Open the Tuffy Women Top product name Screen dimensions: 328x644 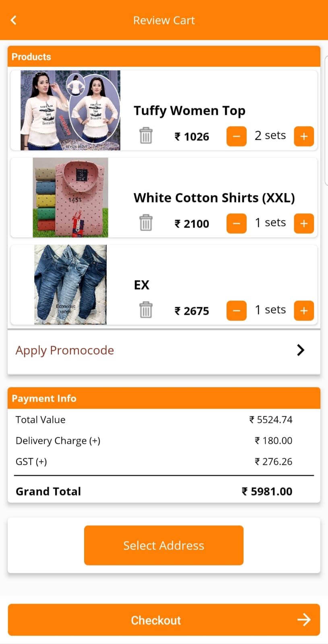tap(189, 111)
